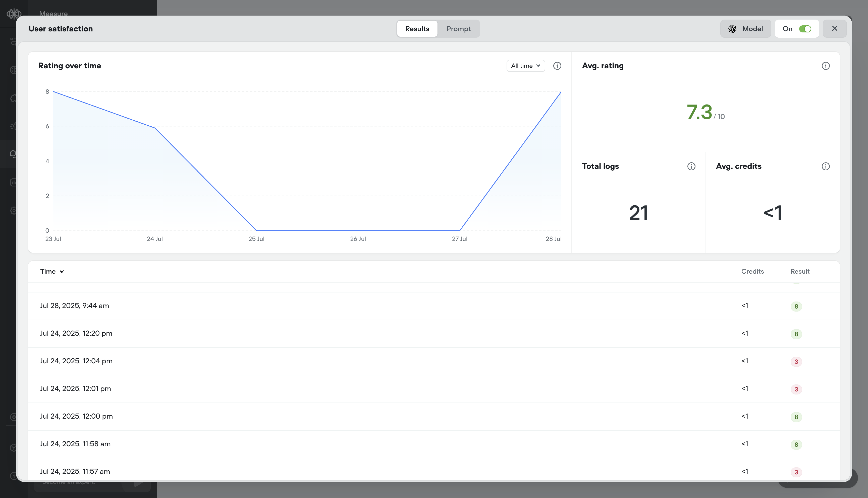
Task: Open the Jul 28, 2025, 9:44 am log
Action: pyautogui.click(x=75, y=306)
